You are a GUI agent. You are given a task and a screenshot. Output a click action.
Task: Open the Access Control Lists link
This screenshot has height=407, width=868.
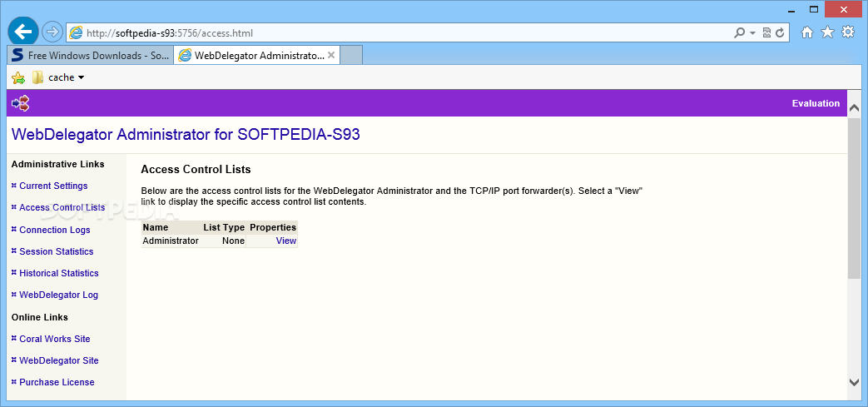pyautogui.click(x=62, y=207)
